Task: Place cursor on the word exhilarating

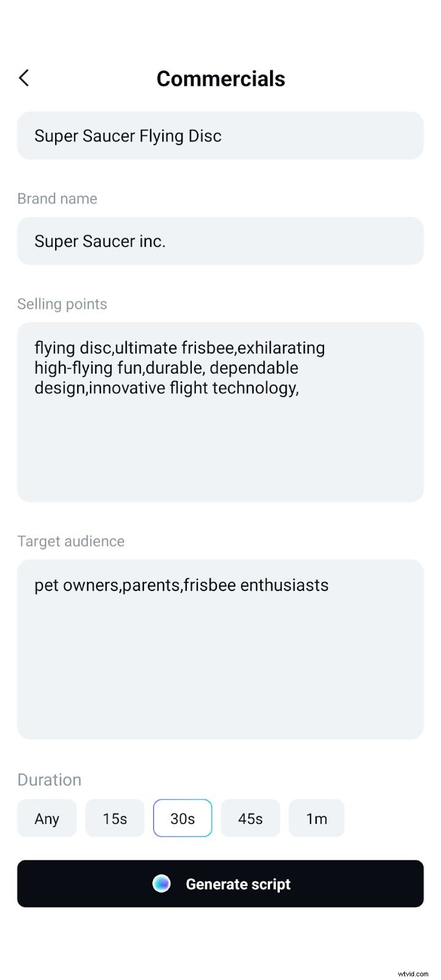Action: click(281, 348)
